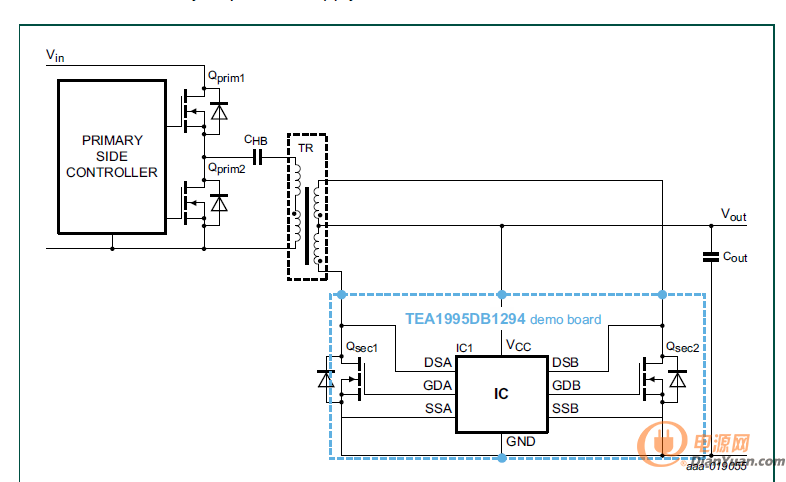
Task: Click the GDA pin label
Action: (x=437, y=385)
